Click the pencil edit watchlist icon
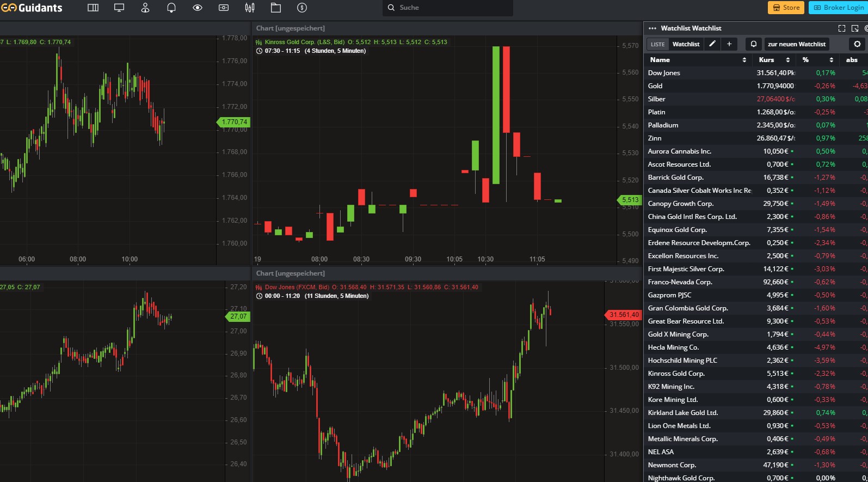868x482 pixels. (712, 44)
